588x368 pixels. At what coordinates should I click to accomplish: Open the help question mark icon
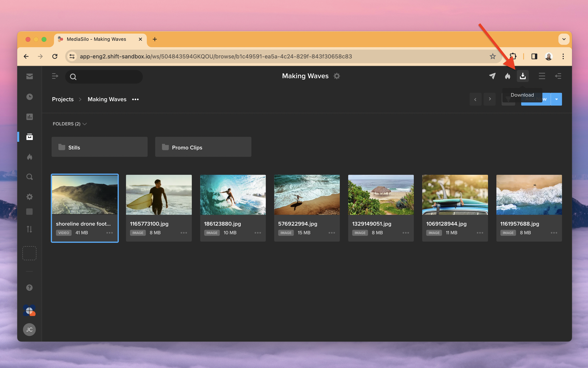point(29,288)
